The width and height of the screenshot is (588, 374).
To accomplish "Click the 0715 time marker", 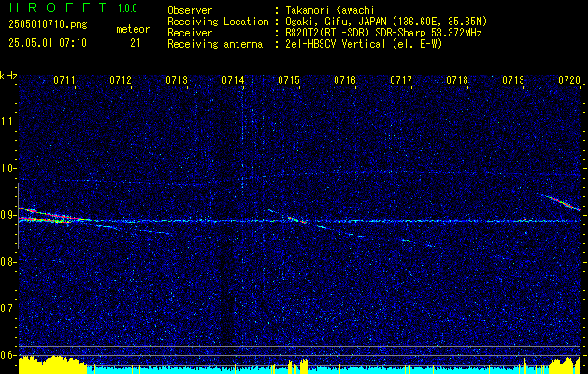I will tap(289, 79).
